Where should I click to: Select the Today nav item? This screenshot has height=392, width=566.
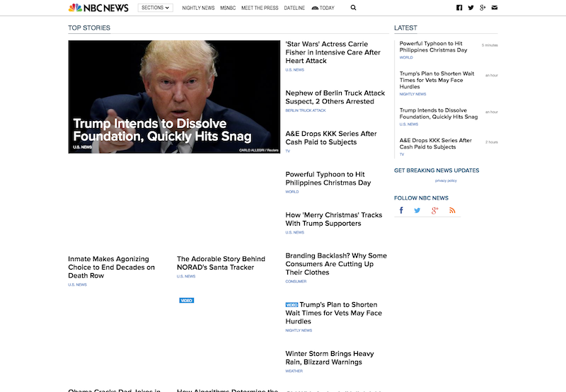click(x=323, y=8)
